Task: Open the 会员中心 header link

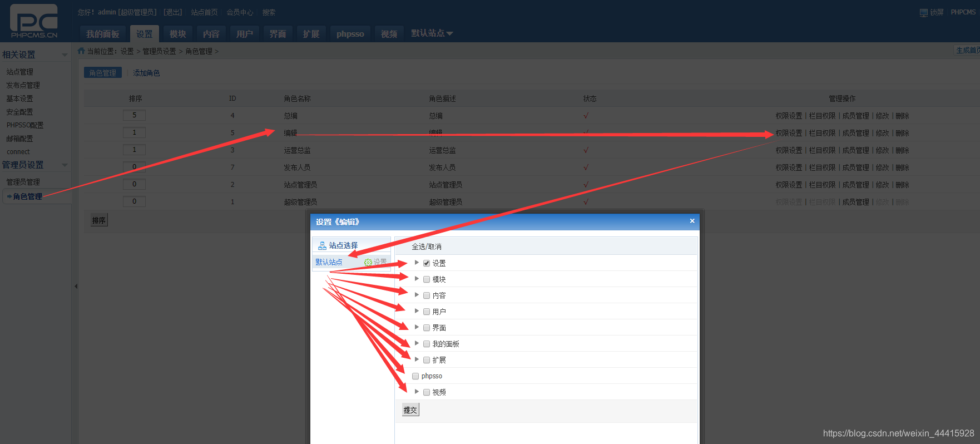Action: coord(240,12)
